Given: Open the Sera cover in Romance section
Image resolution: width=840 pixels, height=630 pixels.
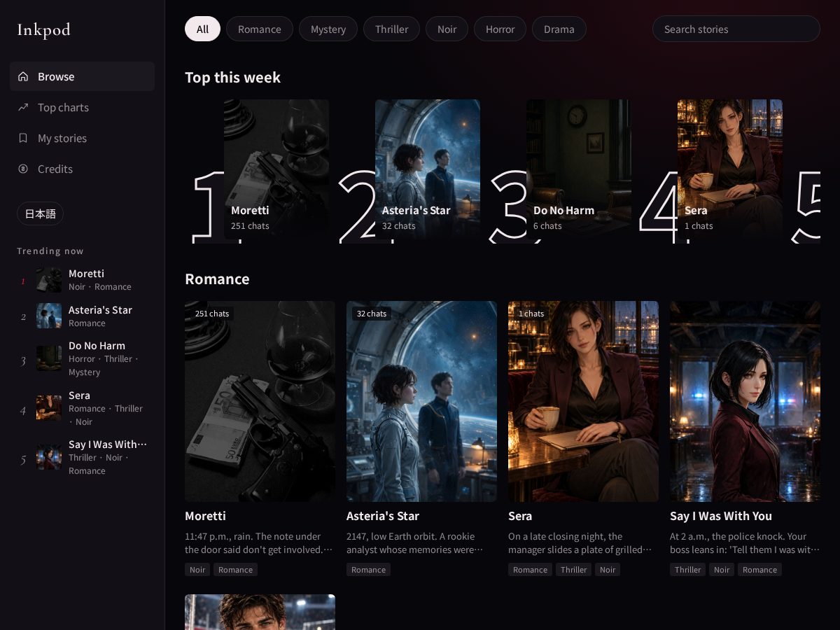Looking at the screenshot, I should (x=583, y=401).
